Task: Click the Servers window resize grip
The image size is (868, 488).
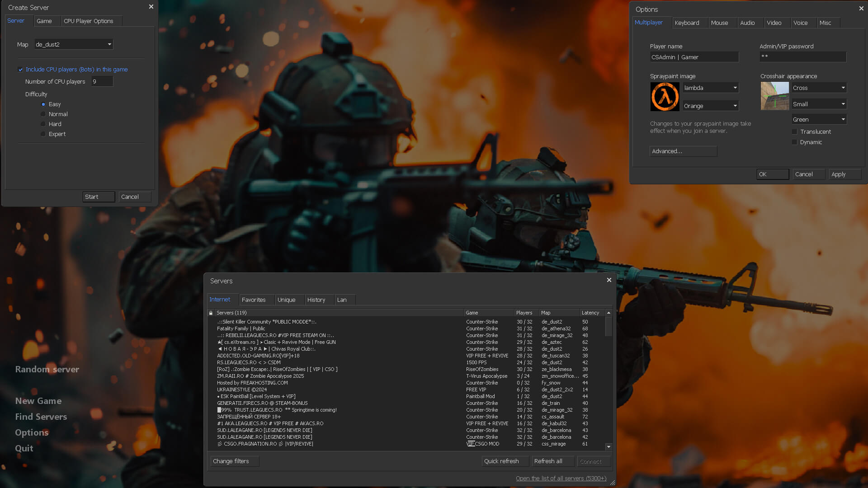Action: (612, 483)
